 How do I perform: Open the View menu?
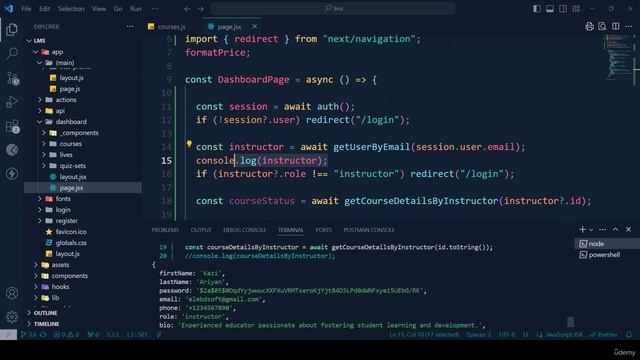pyautogui.click(x=99, y=9)
